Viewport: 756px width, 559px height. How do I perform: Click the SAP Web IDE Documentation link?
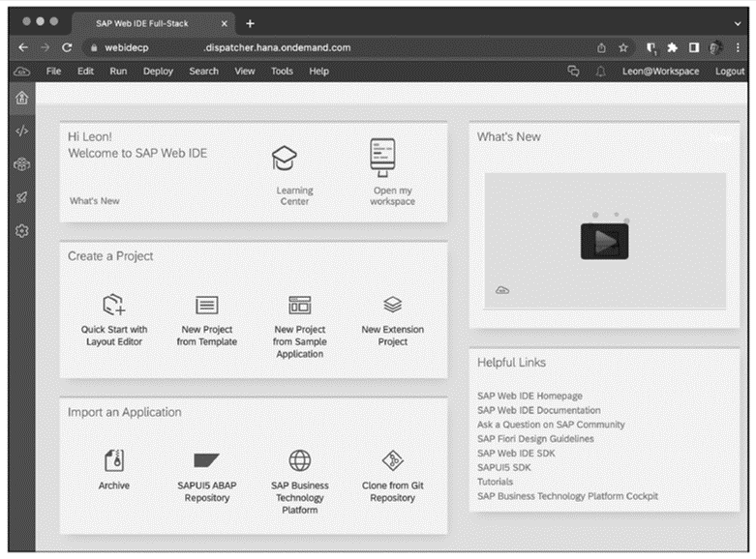(x=538, y=410)
